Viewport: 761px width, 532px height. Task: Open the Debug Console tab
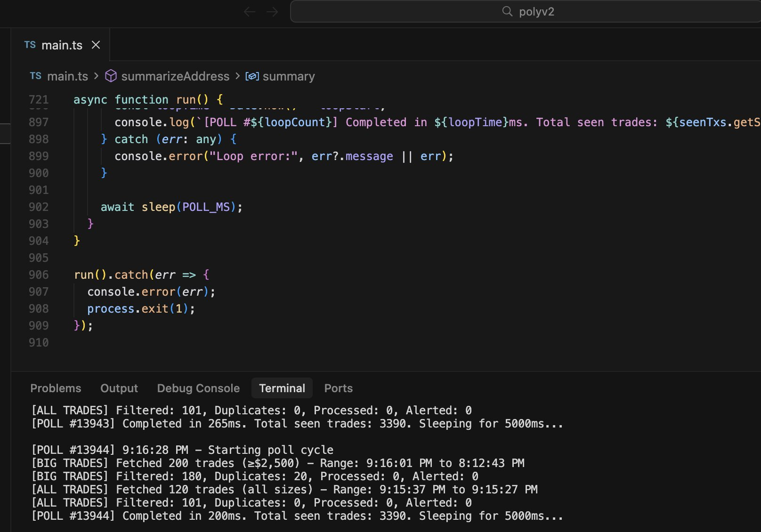coord(198,388)
